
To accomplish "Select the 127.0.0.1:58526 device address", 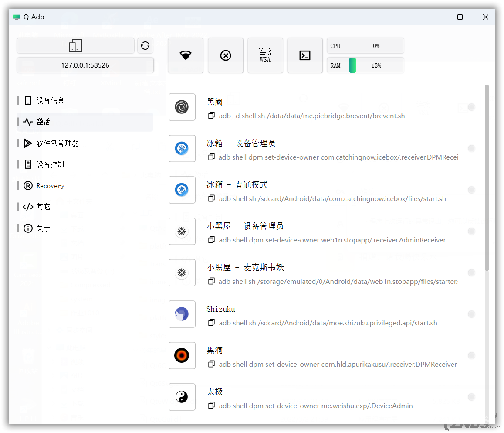I will tap(85, 65).
